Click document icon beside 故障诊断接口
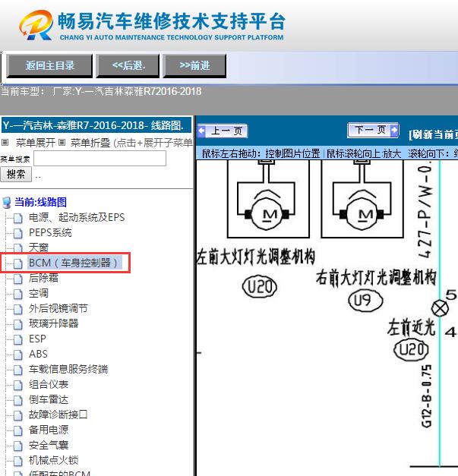Viewport: 458px width, 476px height. (x=18, y=415)
